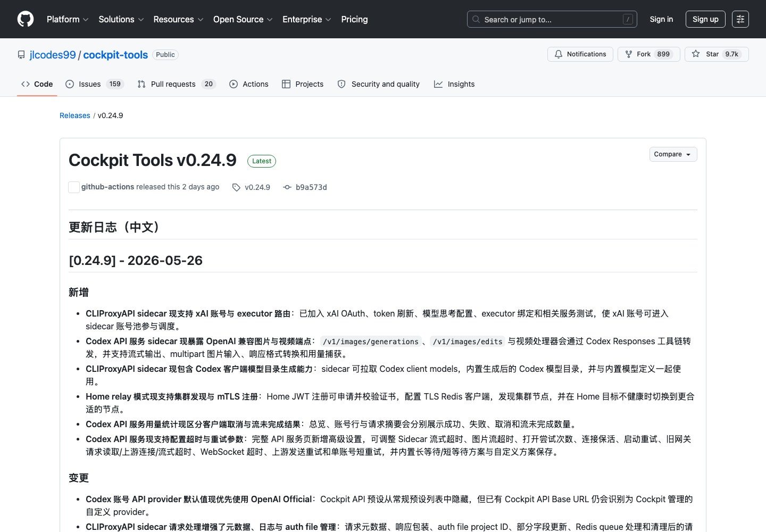Click the fork icon in Fork button
The width and height of the screenshot is (766, 532).
[629, 54]
